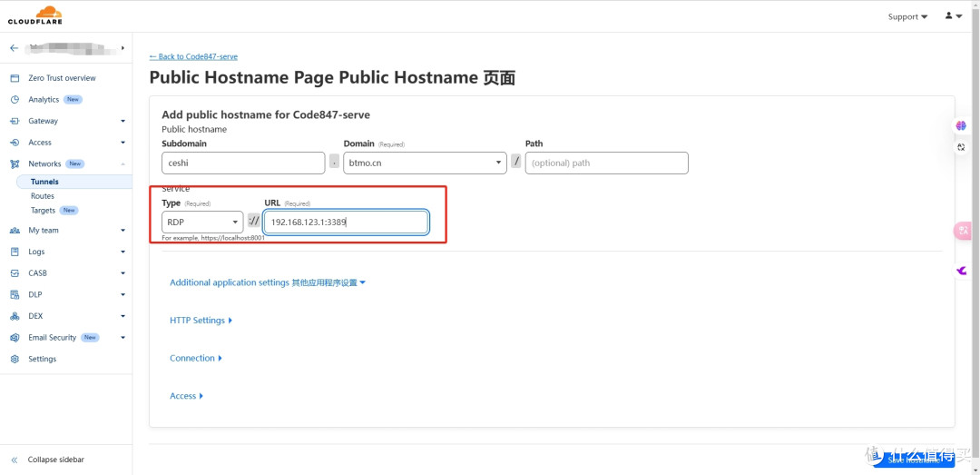
Task: Click the New badge next to Email Security
Action: pos(90,338)
